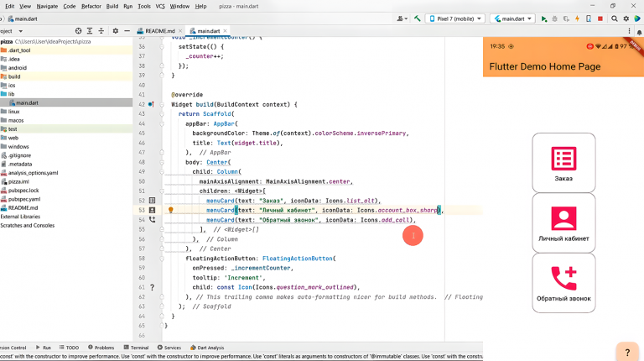Select pubspec.yaml in the project tree
This screenshot has width=644, height=361.
coord(24,199)
